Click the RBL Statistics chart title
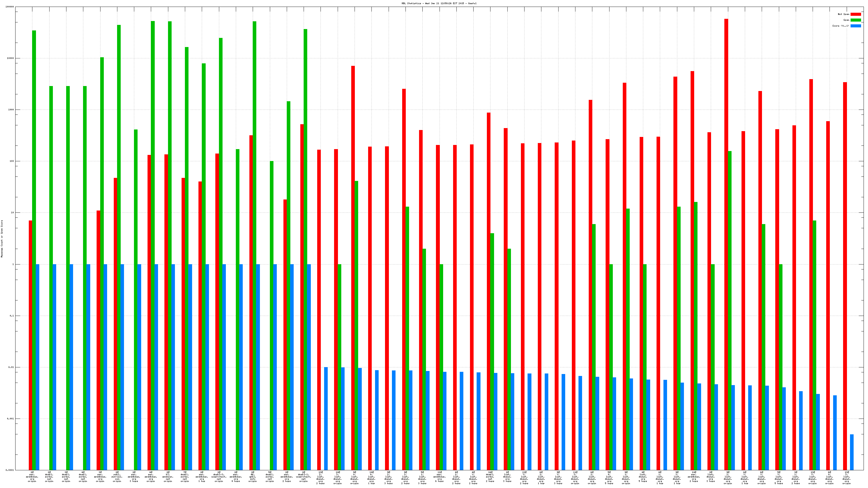868x488 pixels. pos(439,3)
